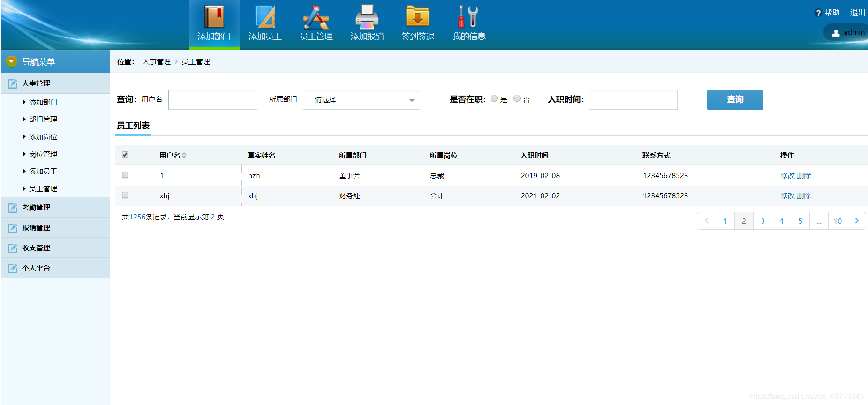Viewport: 868px width, 405px height.
Task: Go to page 10
Action: (x=838, y=221)
